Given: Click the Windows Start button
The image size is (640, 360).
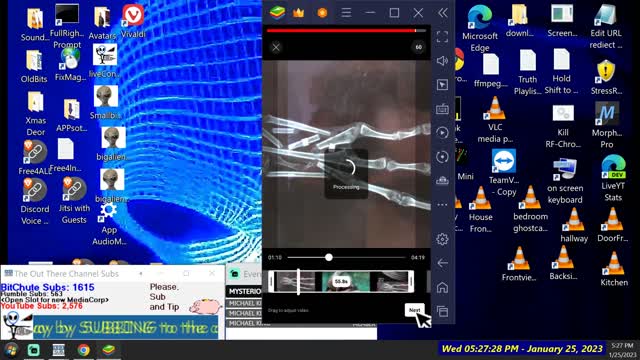Looking at the screenshot, I should click(x=11, y=350).
